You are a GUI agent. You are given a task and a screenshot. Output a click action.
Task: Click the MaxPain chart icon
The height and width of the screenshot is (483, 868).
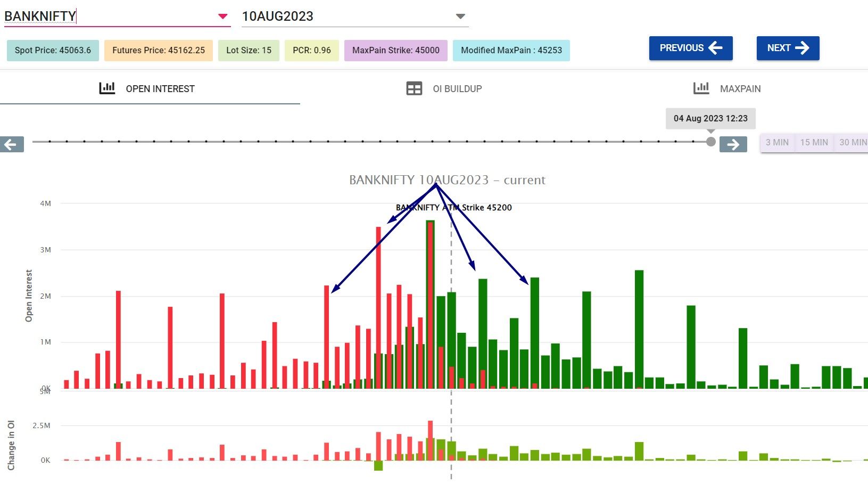[701, 88]
